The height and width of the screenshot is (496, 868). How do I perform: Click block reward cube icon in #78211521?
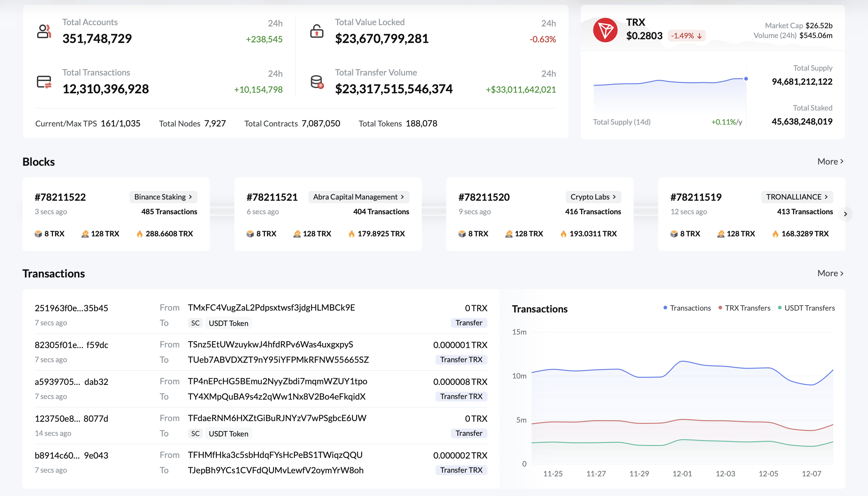coord(250,234)
